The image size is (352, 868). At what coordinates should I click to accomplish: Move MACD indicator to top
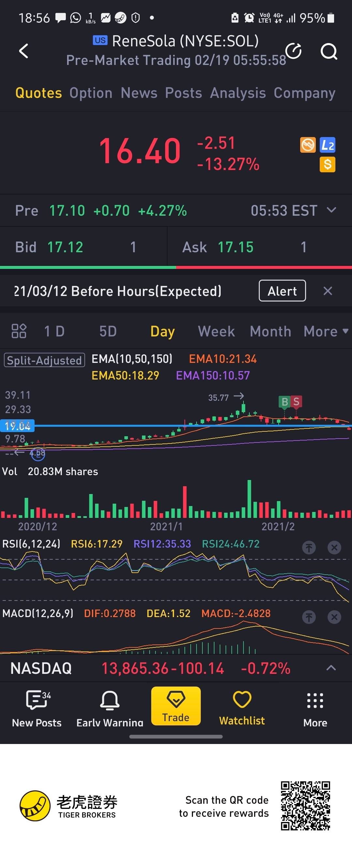[x=309, y=617]
